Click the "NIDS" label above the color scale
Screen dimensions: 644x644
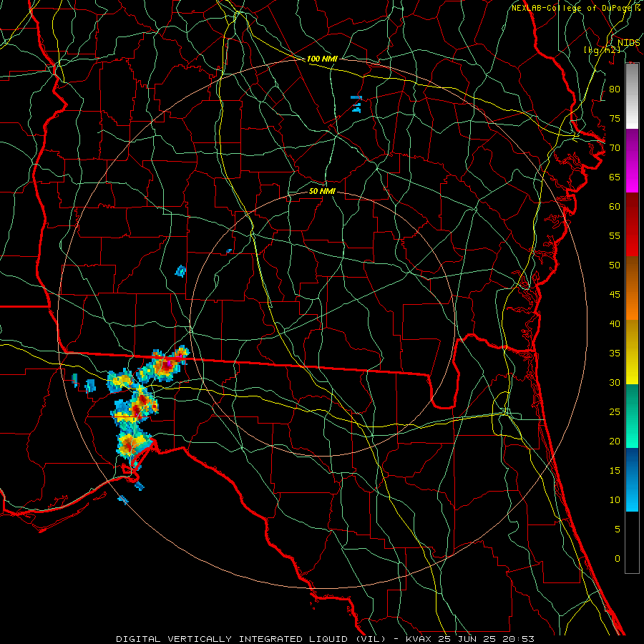pos(628,43)
